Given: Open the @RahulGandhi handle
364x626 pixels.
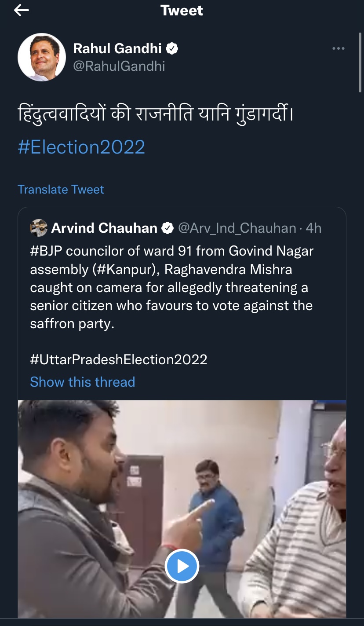Looking at the screenshot, I should tap(119, 66).
